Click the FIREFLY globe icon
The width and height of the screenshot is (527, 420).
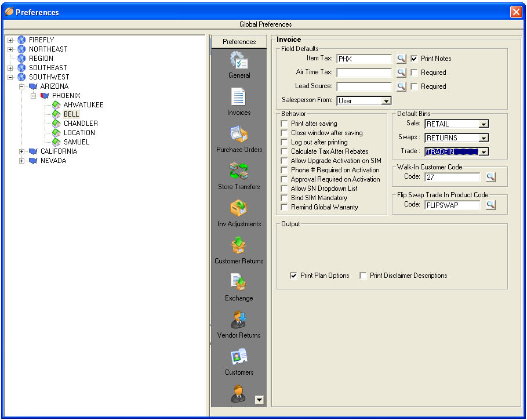[x=21, y=39]
